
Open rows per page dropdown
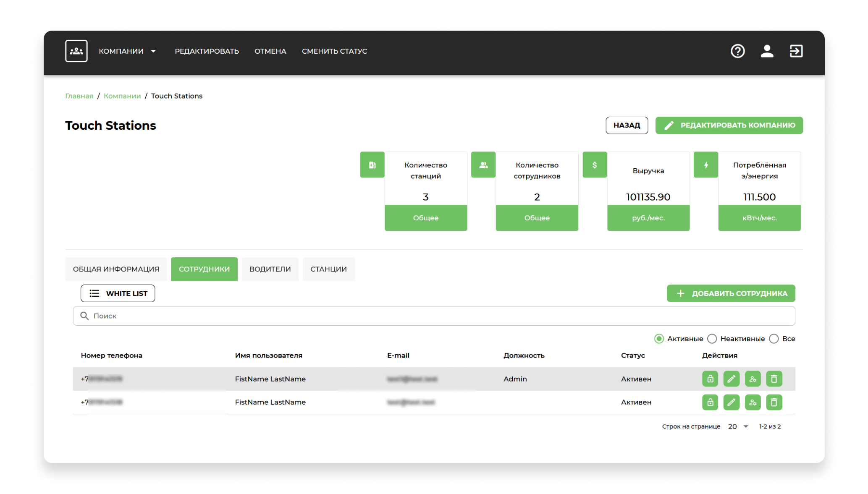click(x=739, y=426)
